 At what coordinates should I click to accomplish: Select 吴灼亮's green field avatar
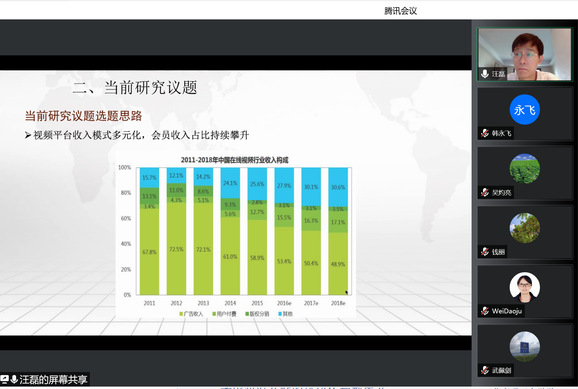point(525,169)
